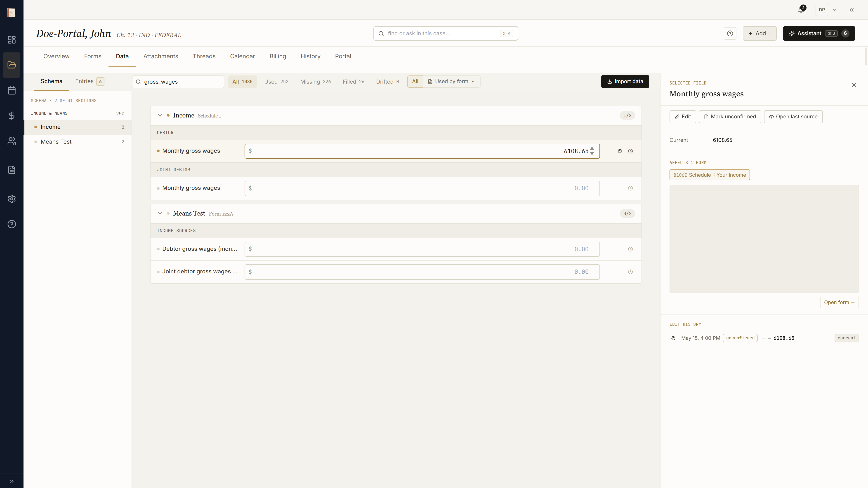The width and height of the screenshot is (868, 488).
Task: Open the documents icon in sidebar
Action: coord(12,170)
